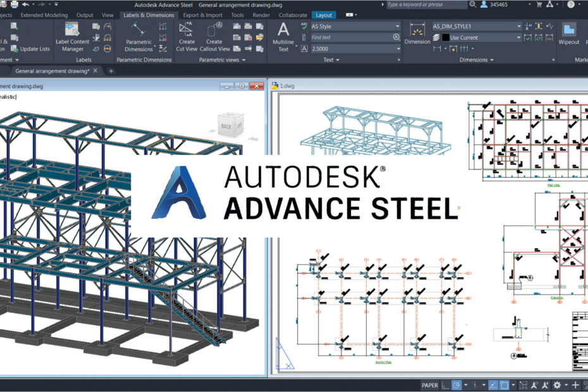This screenshot has width=588, height=392.
Task: Click the Redo arrow in the quick access toolbar
Action: [42, 4]
